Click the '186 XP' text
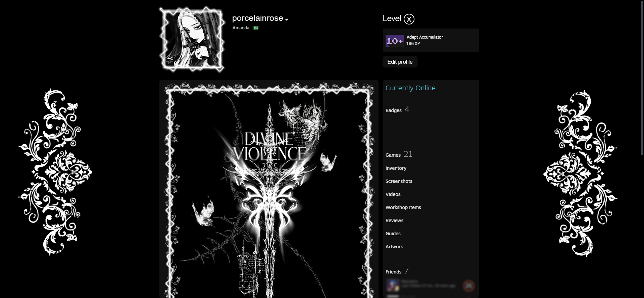 (x=413, y=44)
